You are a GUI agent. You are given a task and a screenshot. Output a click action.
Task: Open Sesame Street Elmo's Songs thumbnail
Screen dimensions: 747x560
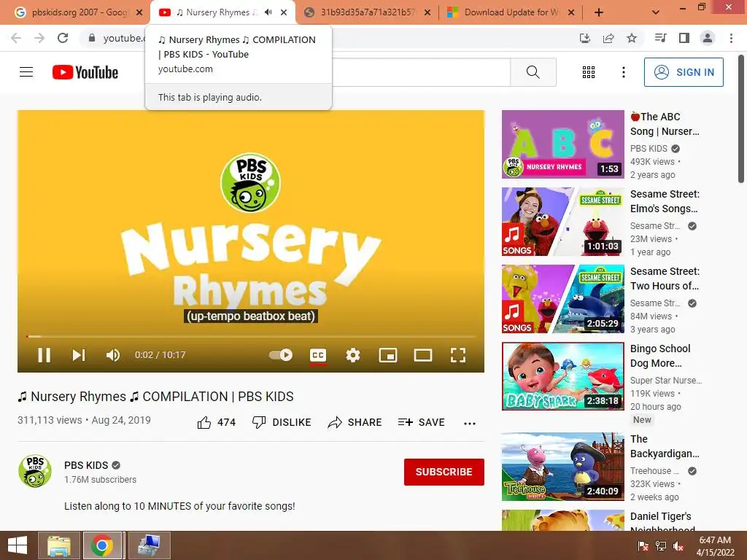coord(562,222)
